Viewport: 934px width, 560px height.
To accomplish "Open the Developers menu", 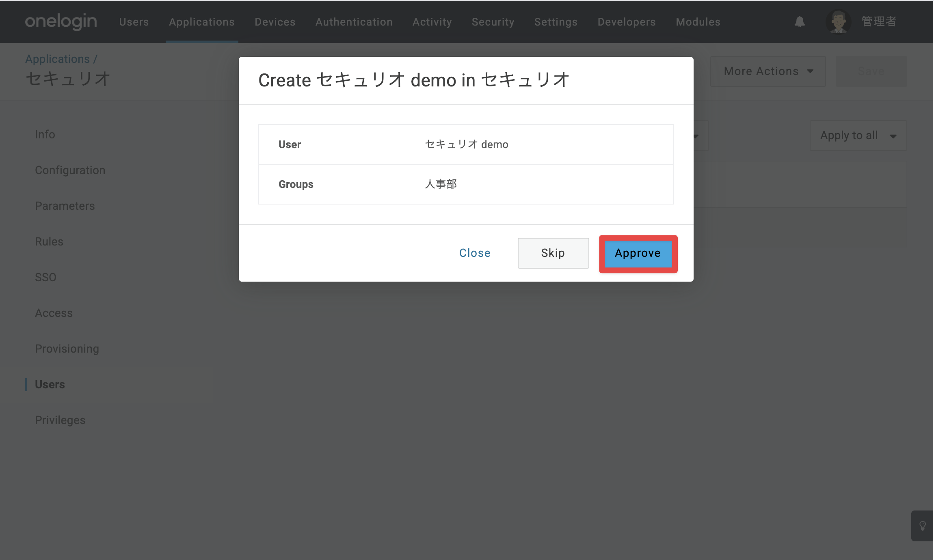I will coord(627,22).
